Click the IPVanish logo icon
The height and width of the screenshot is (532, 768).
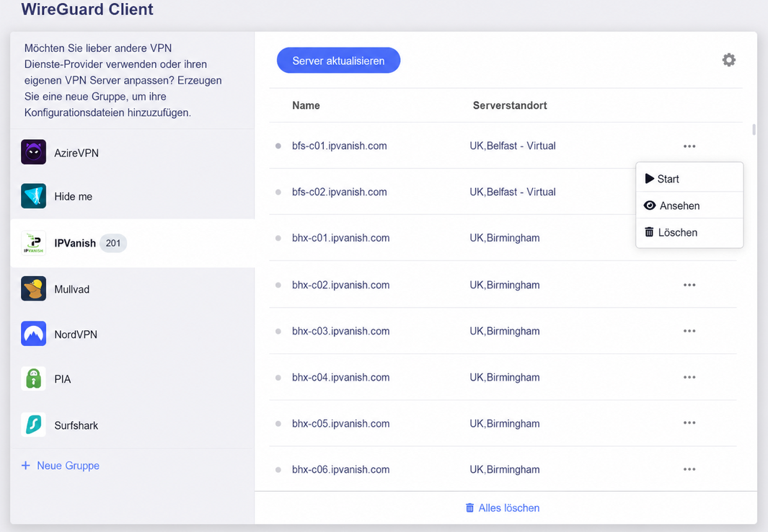coord(33,243)
